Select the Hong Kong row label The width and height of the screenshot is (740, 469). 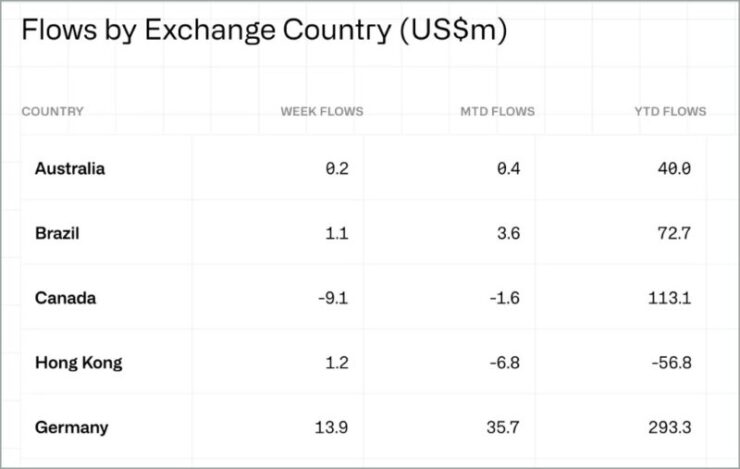[x=79, y=363]
